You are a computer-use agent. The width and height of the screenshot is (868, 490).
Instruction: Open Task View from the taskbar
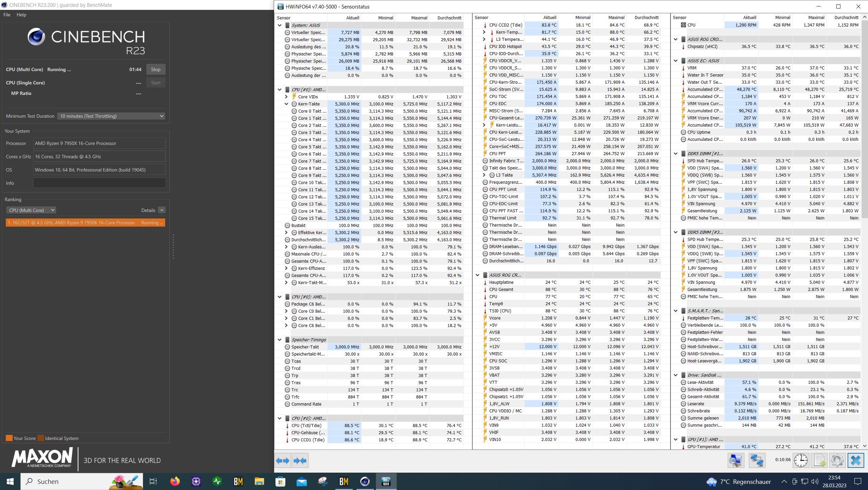[153, 481]
